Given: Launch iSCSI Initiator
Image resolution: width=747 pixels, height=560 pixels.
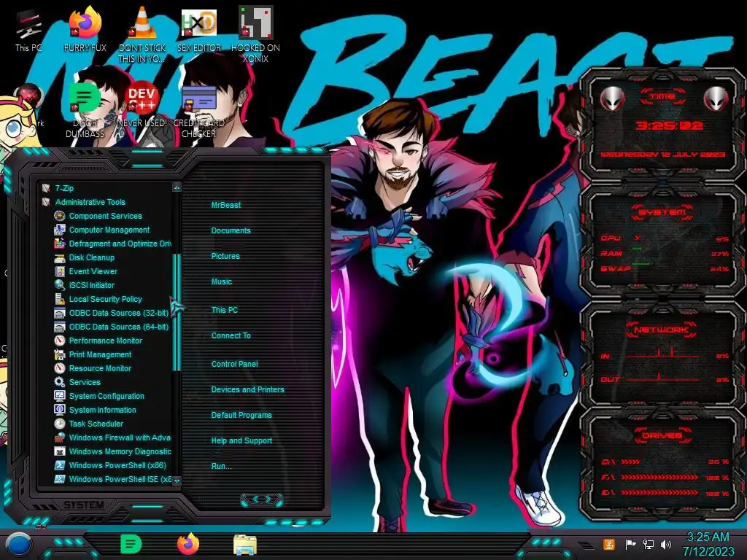Looking at the screenshot, I should tap(91, 285).
